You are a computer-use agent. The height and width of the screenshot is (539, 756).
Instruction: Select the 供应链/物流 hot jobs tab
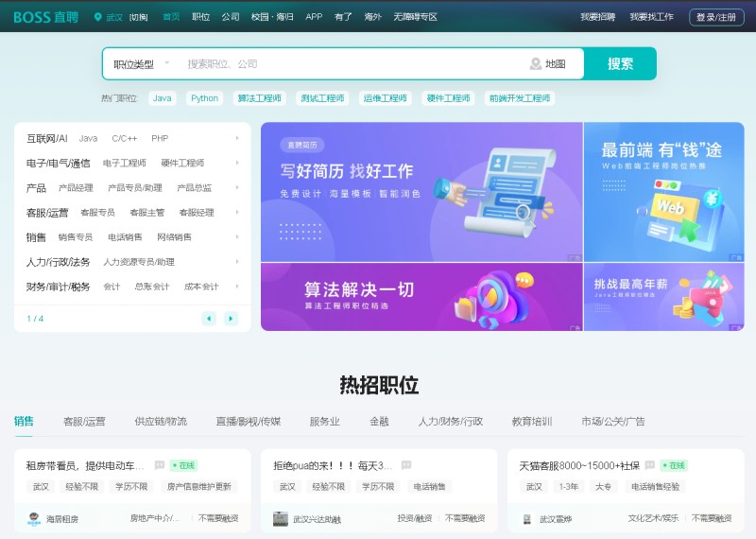pos(161,421)
